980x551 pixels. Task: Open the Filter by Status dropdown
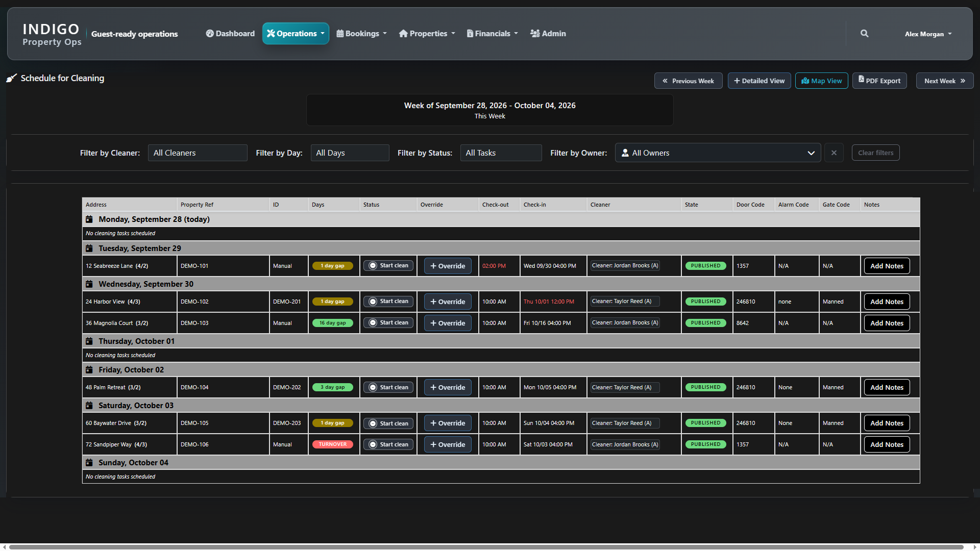[501, 153]
